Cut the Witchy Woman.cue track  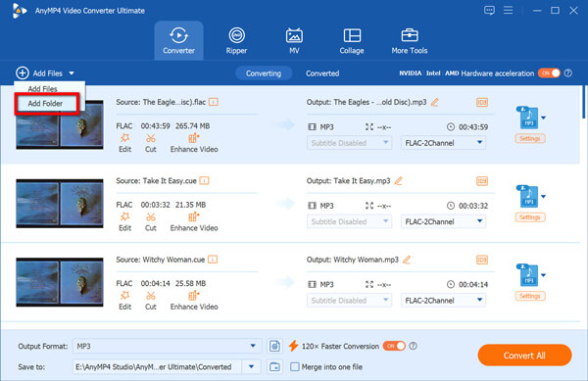[x=150, y=301]
